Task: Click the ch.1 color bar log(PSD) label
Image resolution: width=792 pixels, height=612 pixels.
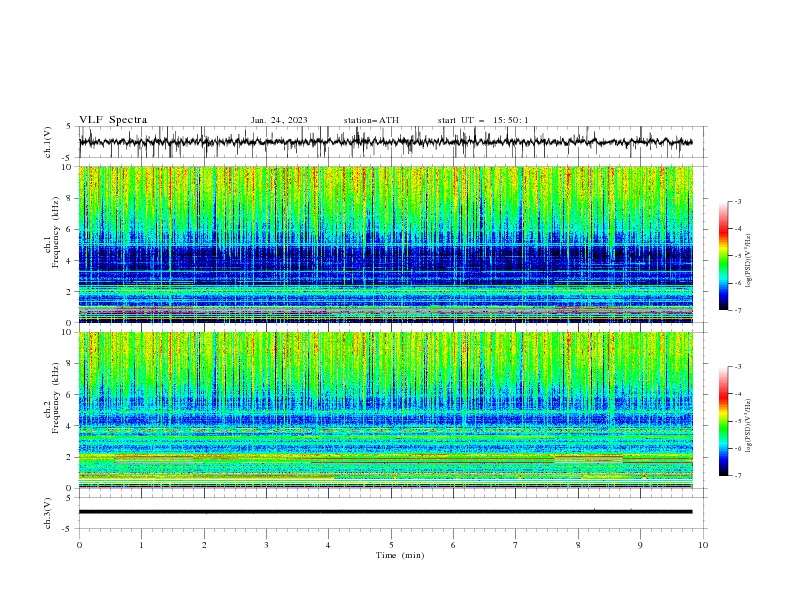Action: click(x=749, y=261)
